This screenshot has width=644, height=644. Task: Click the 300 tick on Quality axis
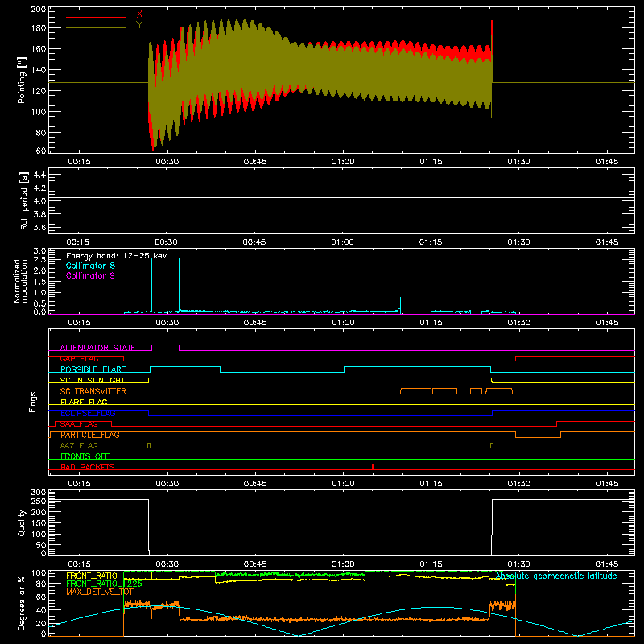pos(38,493)
